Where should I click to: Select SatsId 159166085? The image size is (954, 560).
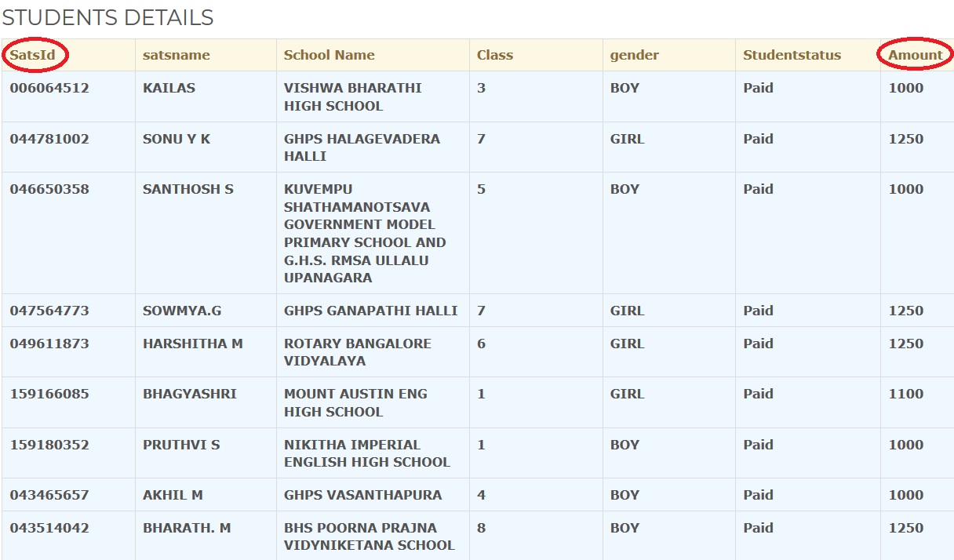(x=49, y=394)
